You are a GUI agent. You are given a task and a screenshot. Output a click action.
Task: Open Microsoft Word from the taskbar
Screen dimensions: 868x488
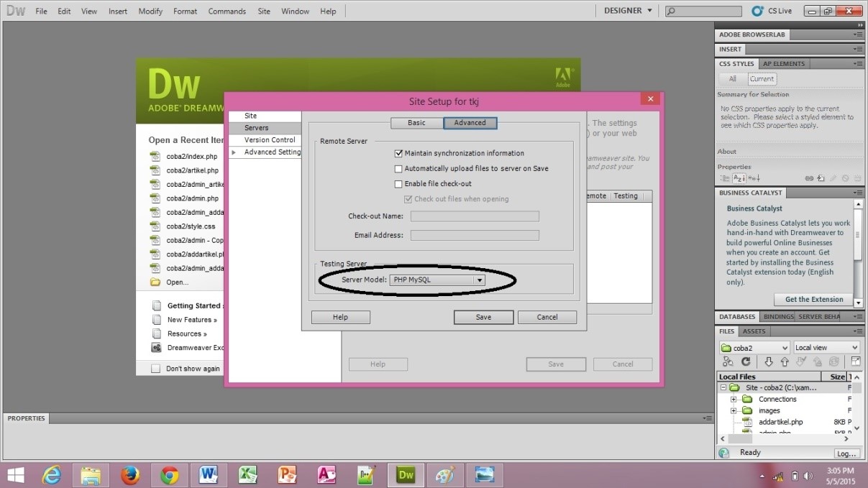click(209, 475)
